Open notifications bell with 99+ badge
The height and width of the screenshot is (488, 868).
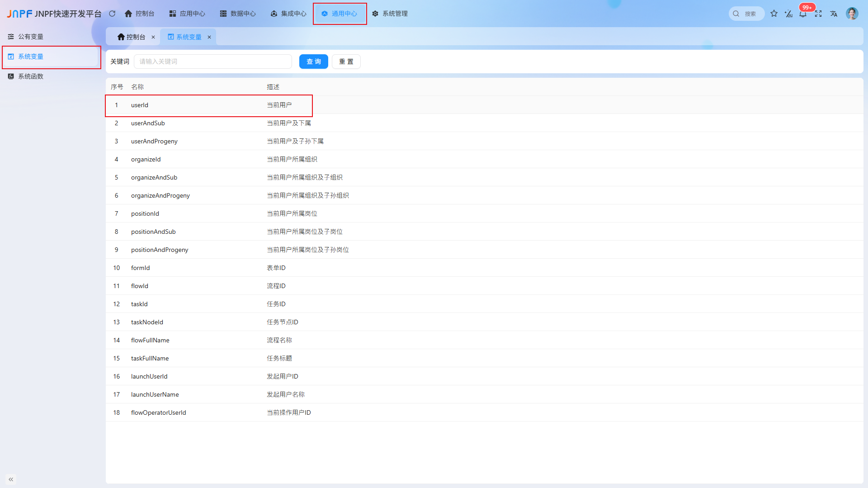(x=803, y=14)
